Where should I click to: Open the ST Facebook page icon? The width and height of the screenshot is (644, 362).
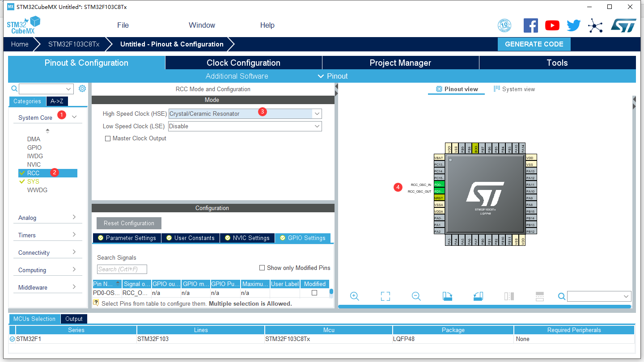point(530,25)
